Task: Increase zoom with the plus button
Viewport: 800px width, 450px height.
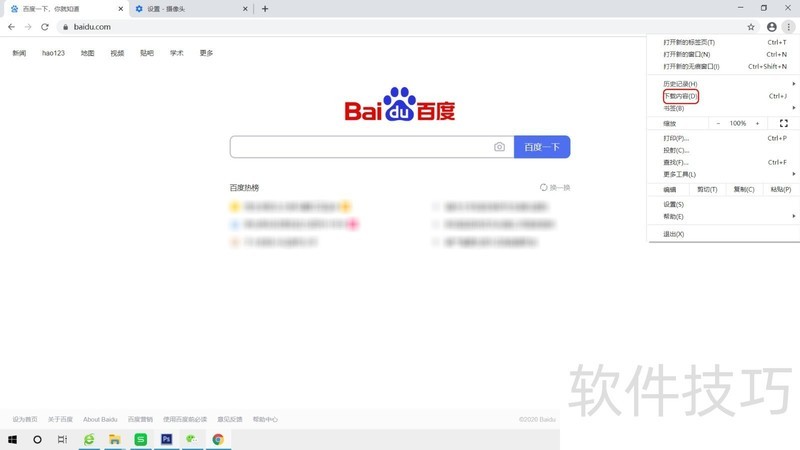Action: 758,123
